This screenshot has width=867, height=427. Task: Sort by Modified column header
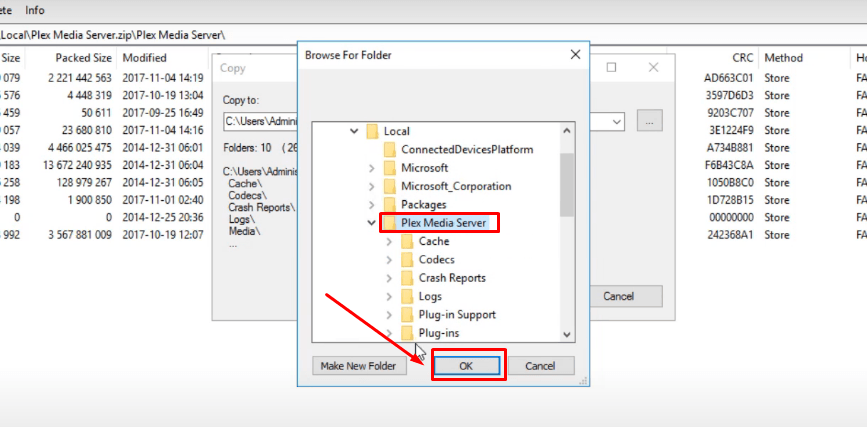click(144, 58)
